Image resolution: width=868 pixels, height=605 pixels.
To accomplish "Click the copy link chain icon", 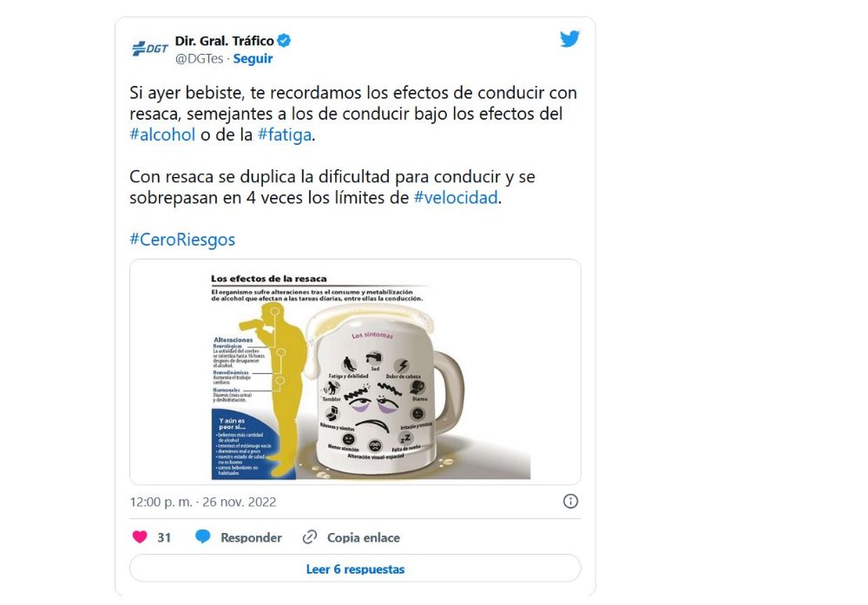I will click(310, 537).
